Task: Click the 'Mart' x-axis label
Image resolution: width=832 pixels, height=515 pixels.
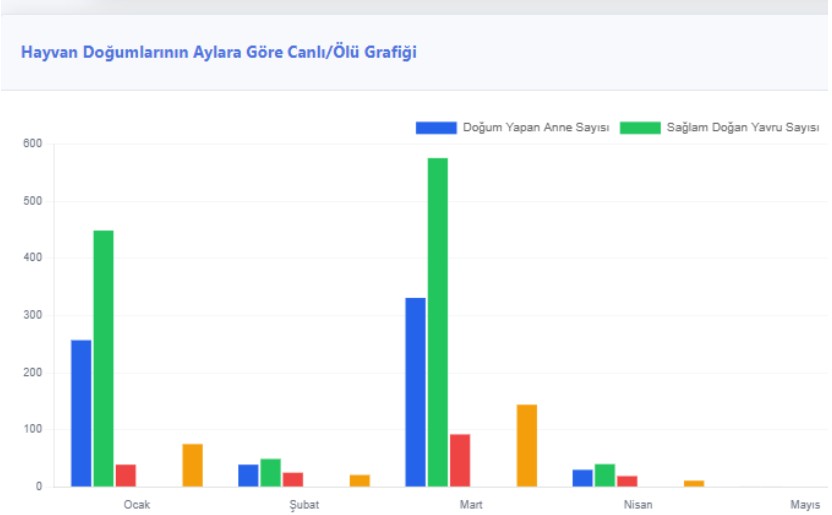Action: (x=471, y=504)
